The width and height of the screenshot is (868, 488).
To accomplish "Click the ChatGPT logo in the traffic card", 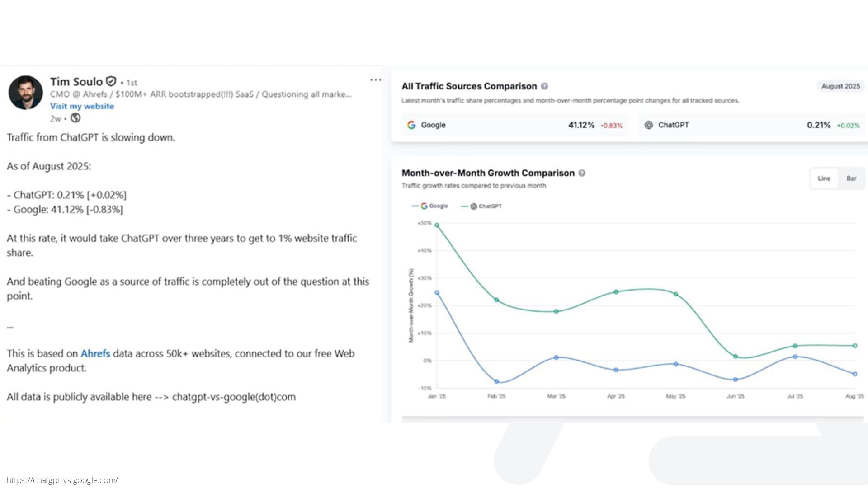I will tap(649, 125).
